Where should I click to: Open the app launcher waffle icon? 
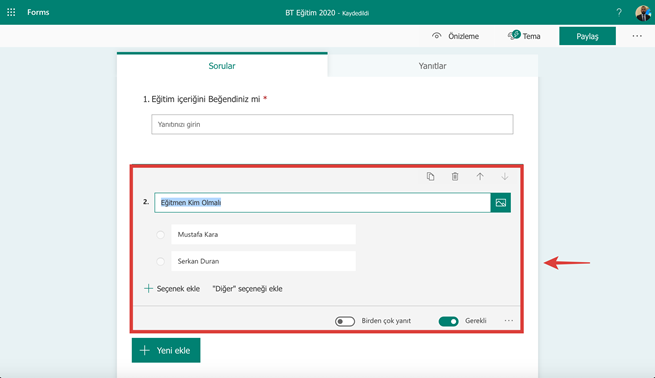pos(11,12)
